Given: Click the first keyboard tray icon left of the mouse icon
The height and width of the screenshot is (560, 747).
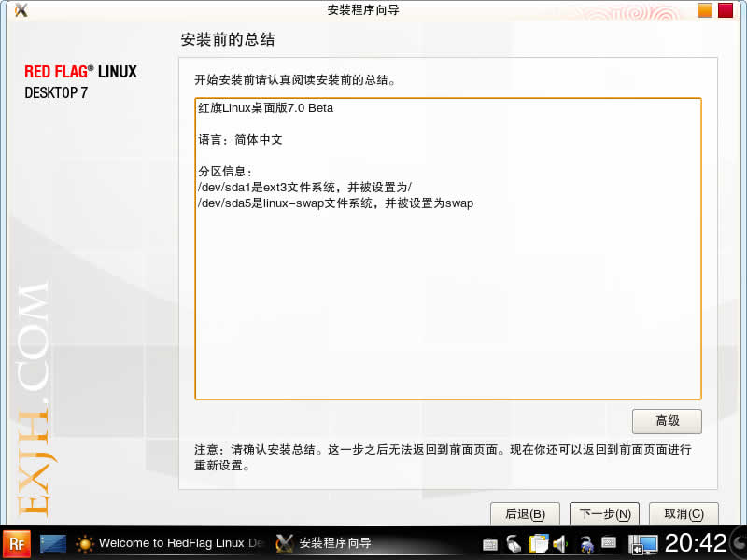Looking at the screenshot, I should point(489,544).
